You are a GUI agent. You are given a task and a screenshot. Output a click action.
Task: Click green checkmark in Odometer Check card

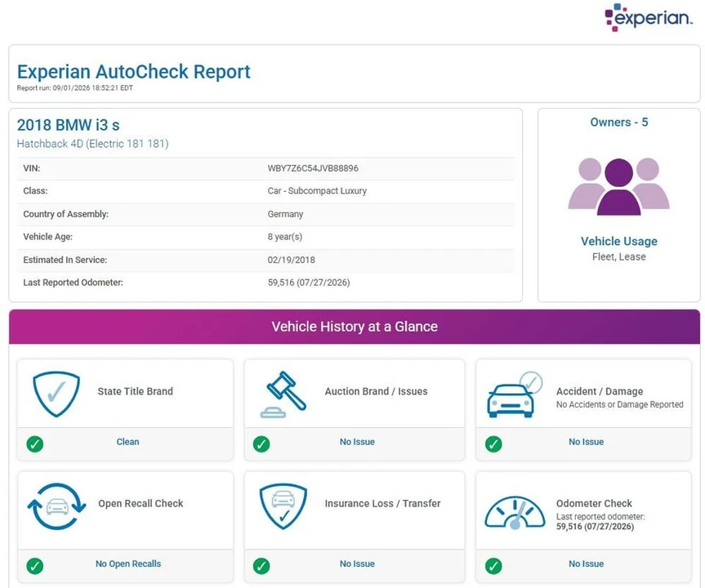click(493, 566)
